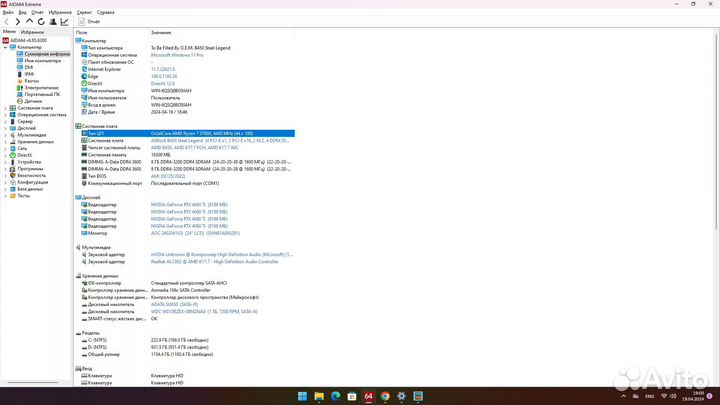Image resolution: width=720 pixels, height=405 pixels.
Task: Select Суммарная информация in the tree
Action: click(47, 54)
